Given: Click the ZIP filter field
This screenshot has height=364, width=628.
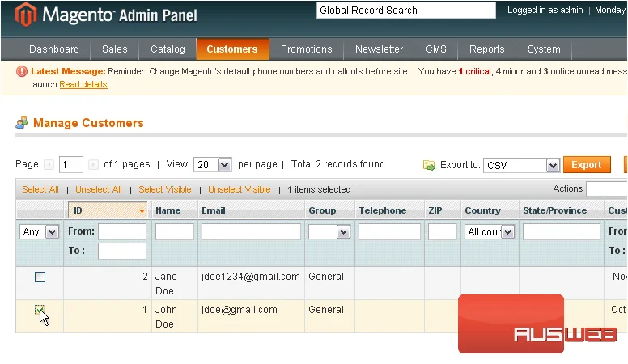Looking at the screenshot, I should [442, 232].
